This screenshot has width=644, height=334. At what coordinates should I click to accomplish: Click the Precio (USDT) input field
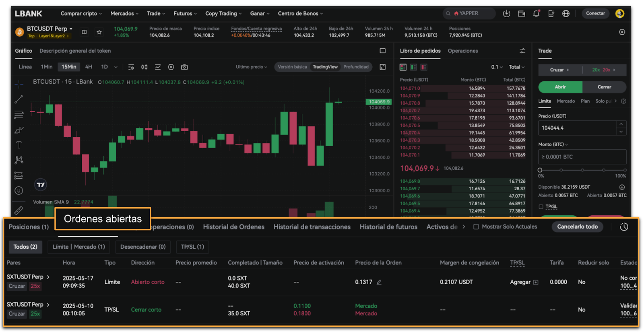tap(577, 128)
